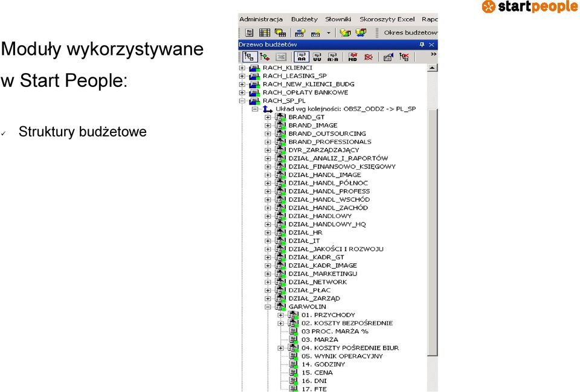The width and height of the screenshot is (580, 392).
Task: Select the 05. WYNIK OPERACYJNY row
Action: click(x=342, y=356)
